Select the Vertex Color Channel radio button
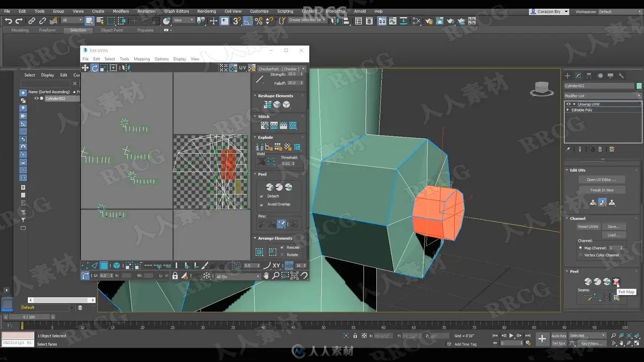This screenshot has width=644, height=362. (581, 255)
